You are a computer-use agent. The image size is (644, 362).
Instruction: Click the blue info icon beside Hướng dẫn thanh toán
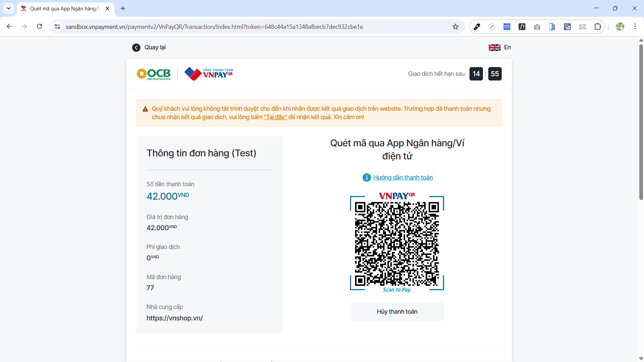point(366,177)
